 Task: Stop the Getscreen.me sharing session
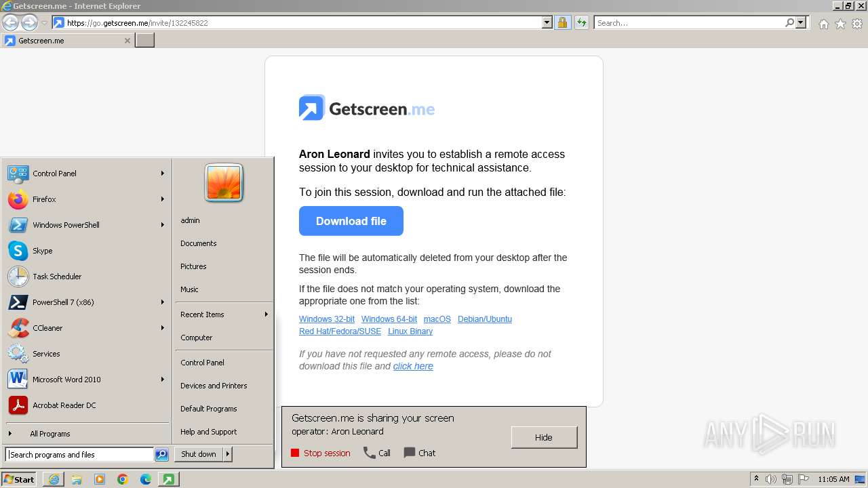pyautogui.click(x=321, y=453)
